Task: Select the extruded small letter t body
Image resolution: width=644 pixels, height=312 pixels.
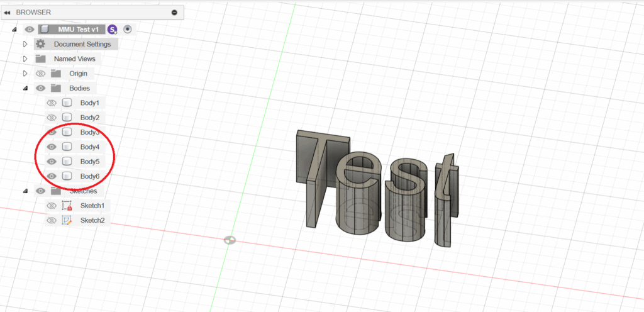Action: tap(446, 201)
